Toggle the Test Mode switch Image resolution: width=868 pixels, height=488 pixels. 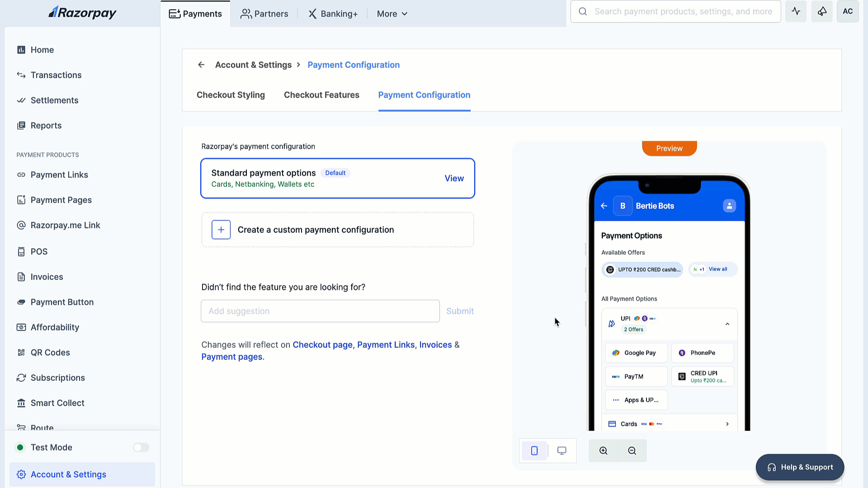(141, 447)
